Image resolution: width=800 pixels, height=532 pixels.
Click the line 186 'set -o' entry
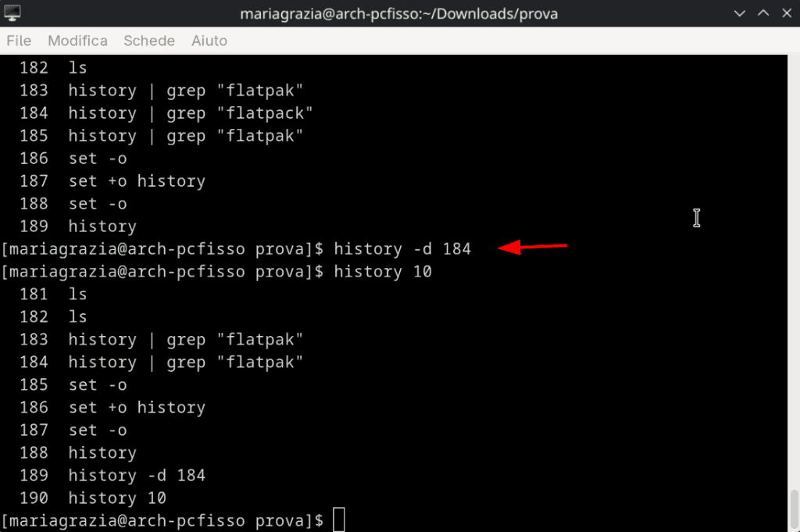click(x=73, y=159)
